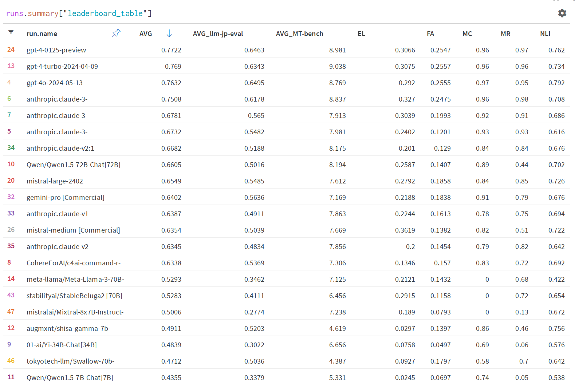Edit the runs.summary leaderboard_table expression

click(79, 13)
